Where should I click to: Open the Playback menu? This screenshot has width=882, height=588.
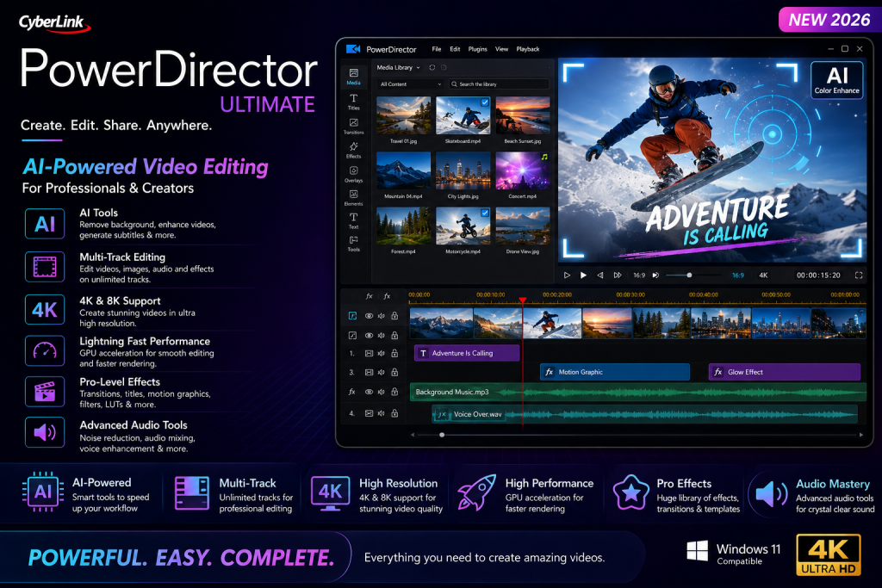tap(528, 49)
